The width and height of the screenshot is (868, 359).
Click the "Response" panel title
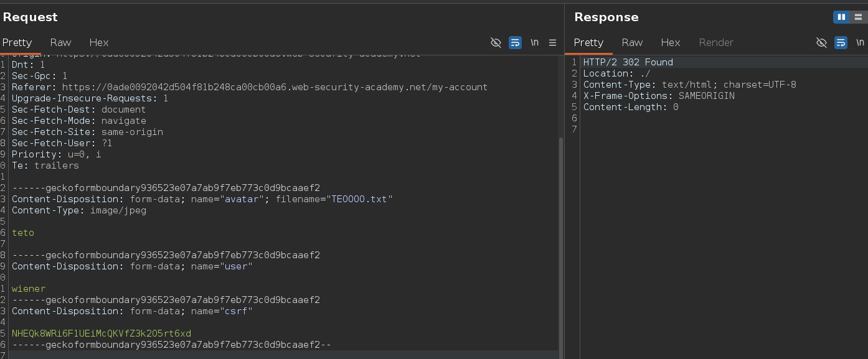(606, 17)
